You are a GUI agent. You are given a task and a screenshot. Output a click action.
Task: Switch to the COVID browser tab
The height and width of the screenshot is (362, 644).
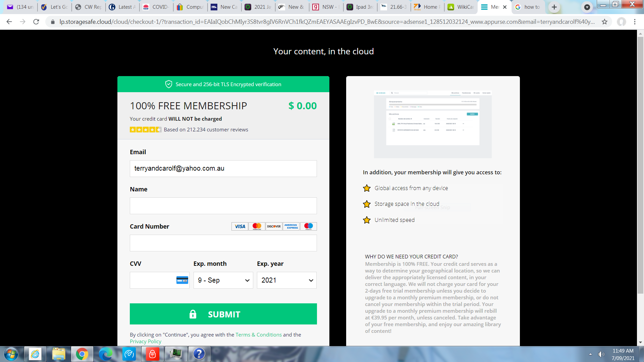(156, 7)
